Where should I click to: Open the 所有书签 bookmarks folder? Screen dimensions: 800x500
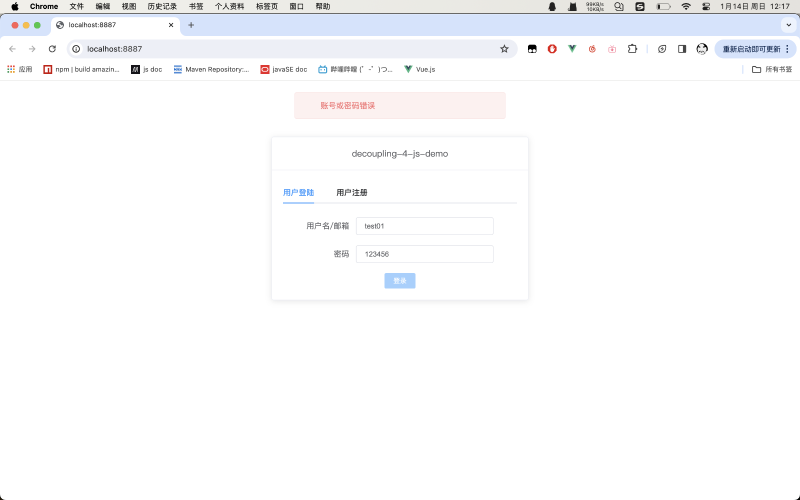771,69
